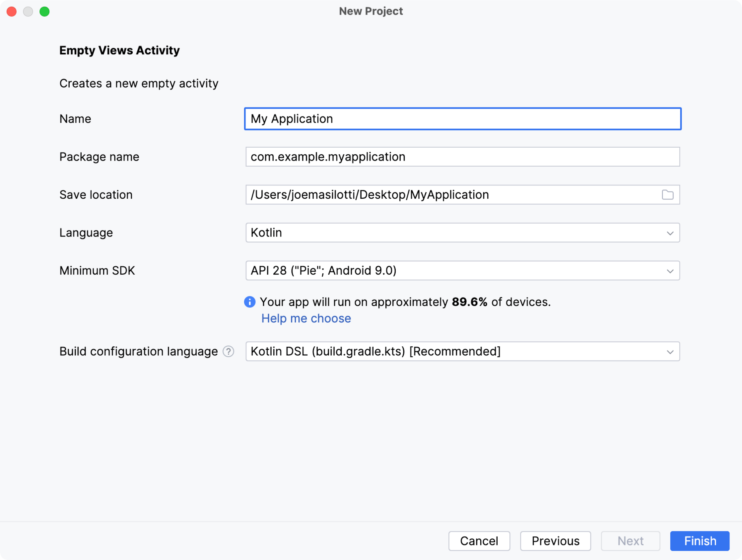
Task: Click the "Creates a new empty activity" description
Action: click(139, 83)
